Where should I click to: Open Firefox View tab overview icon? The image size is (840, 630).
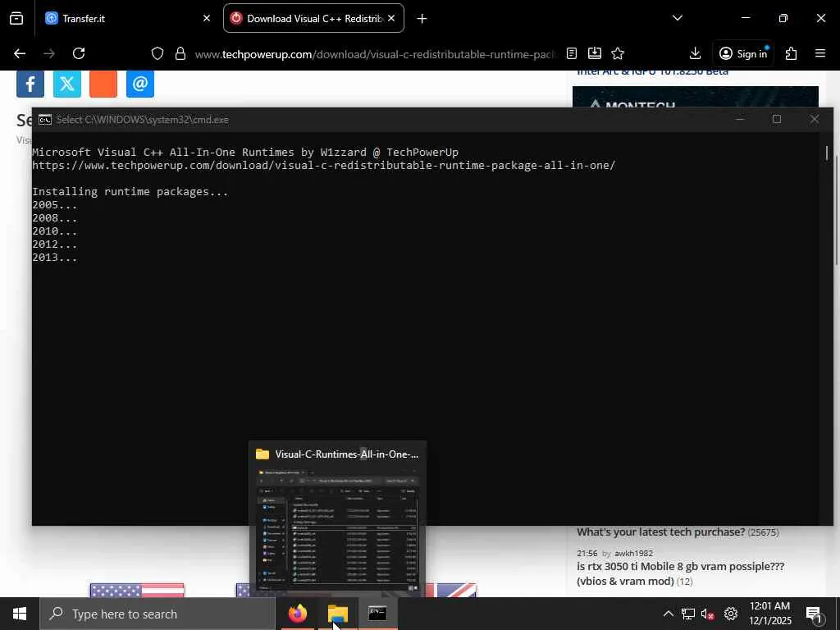click(x=16, y=19)
